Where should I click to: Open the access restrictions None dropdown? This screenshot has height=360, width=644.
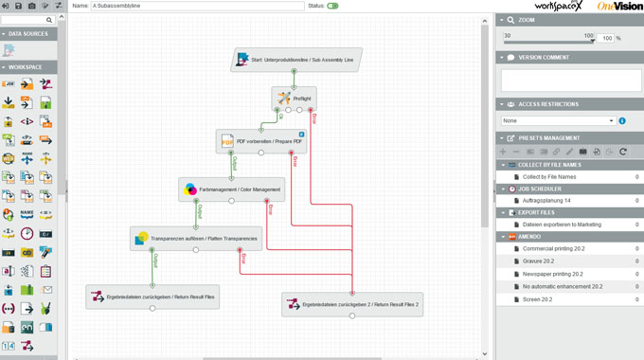coord(558,121)
